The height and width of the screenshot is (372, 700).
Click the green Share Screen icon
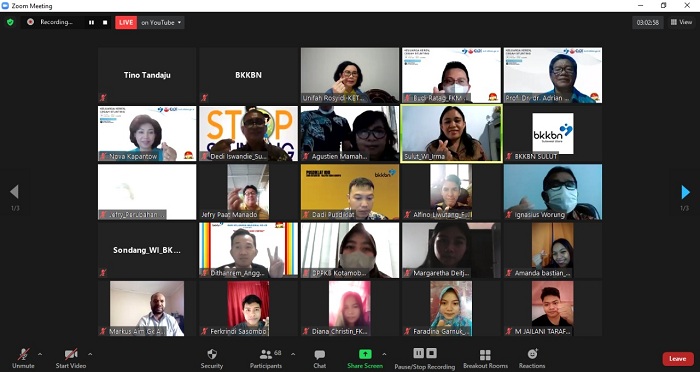(365, 354)
